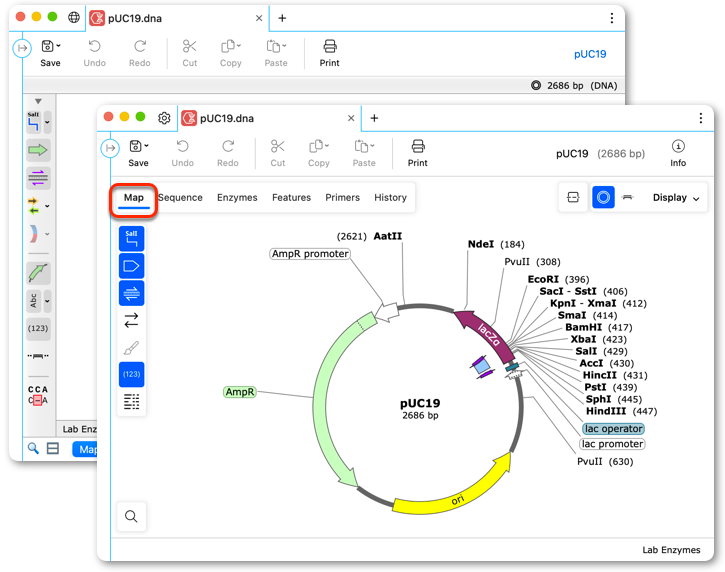Click Lab Enzymes in front window footer
The height and width of the screenshot is (572, 725).
[671, 550]
